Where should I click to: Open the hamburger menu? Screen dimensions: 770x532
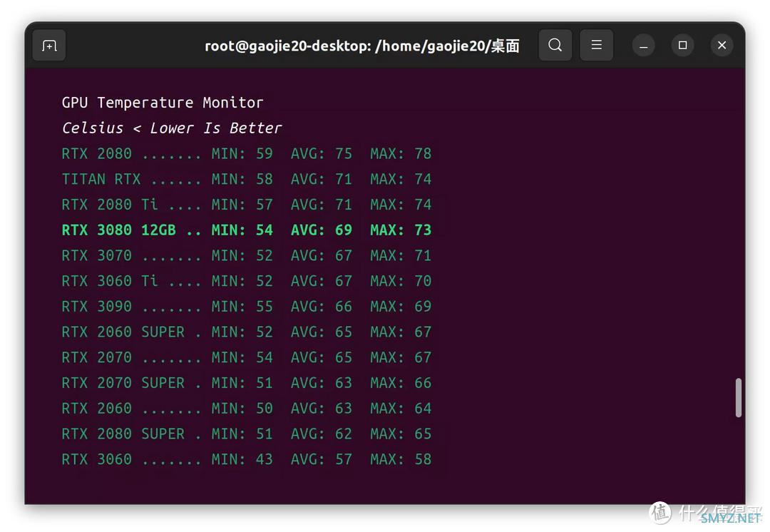(x=596, y=45)
